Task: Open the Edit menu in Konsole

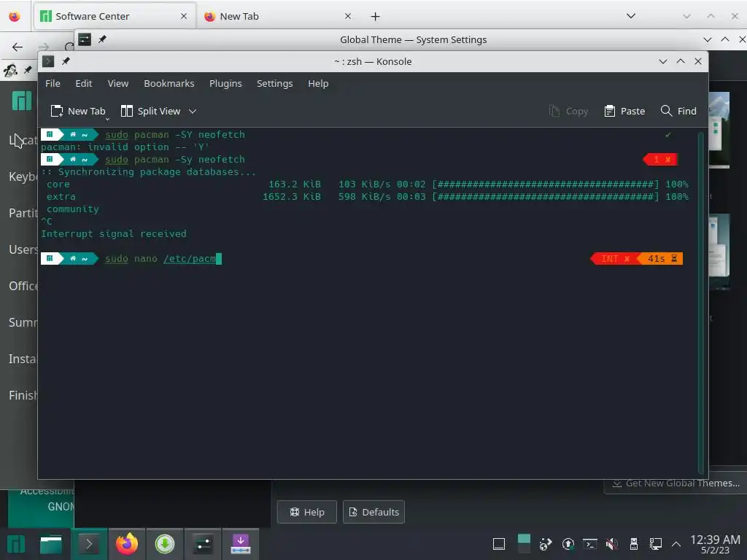Action: (83, 83)
